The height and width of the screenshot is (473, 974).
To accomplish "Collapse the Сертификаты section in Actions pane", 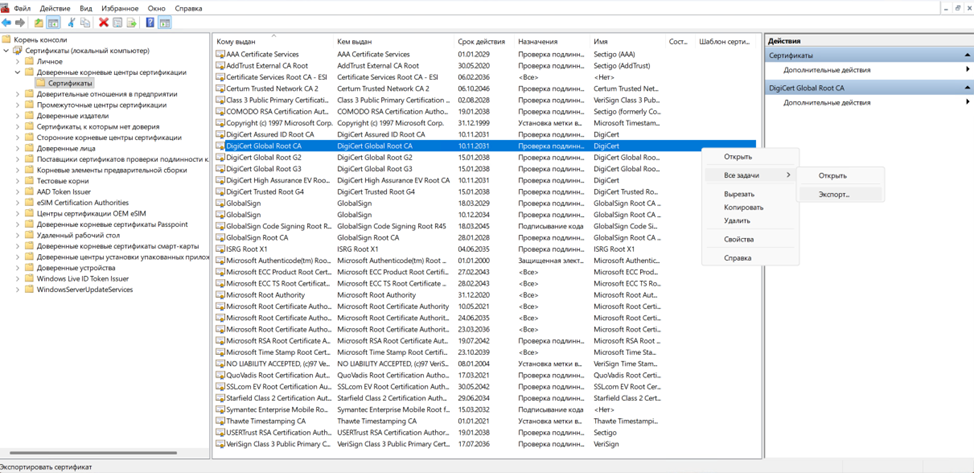I will [967, 56].
